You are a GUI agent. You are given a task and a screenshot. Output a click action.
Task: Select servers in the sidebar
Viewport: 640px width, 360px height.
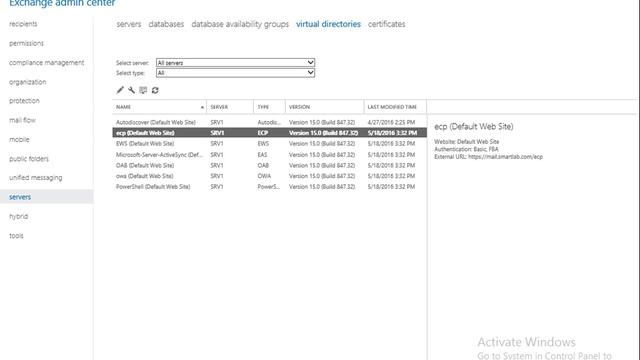tap(47, 197)
